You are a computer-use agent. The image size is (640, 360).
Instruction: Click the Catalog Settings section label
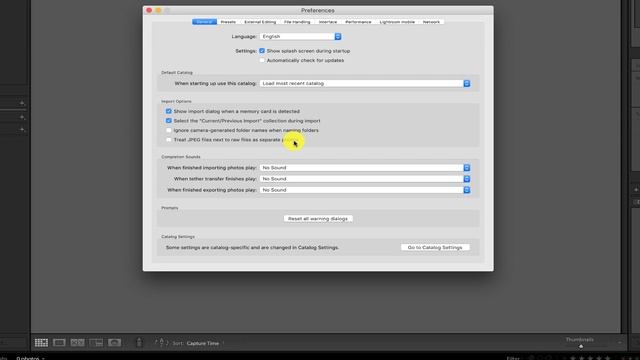tap(178, 237)
